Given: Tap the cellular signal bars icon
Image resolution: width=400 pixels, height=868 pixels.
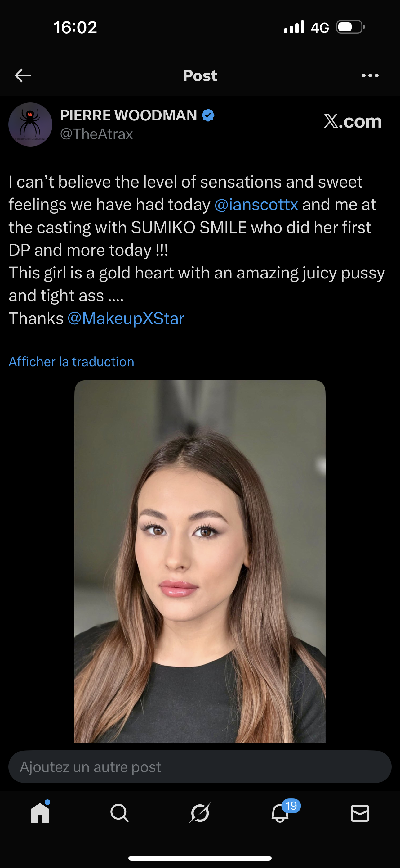Looking at the screenshot, I should [x=294, y=27].
